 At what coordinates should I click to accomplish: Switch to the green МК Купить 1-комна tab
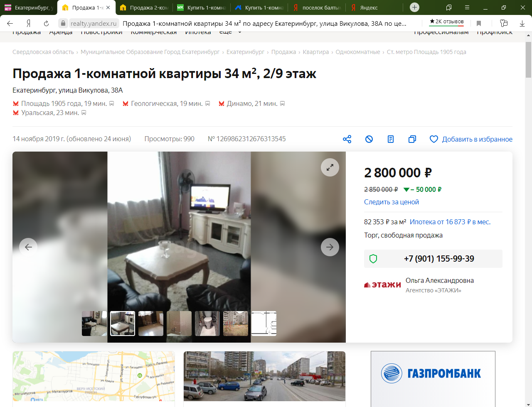click(202, 7)
